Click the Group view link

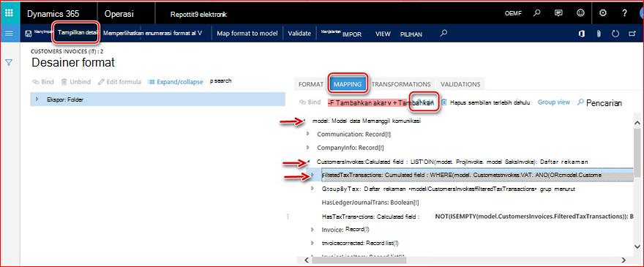[554, 102]
